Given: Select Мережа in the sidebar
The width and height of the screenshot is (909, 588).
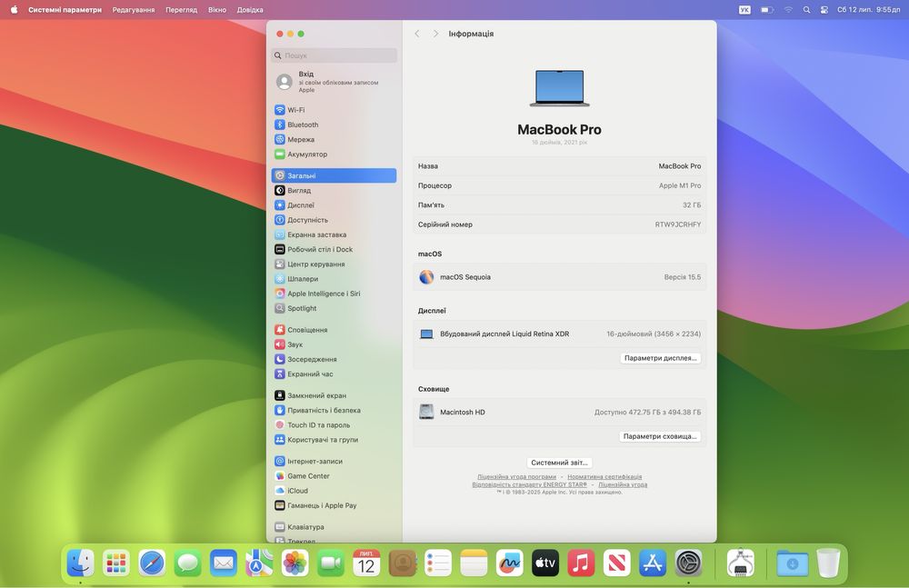Looking at the screenshot, I should click(x=334, y=139).
